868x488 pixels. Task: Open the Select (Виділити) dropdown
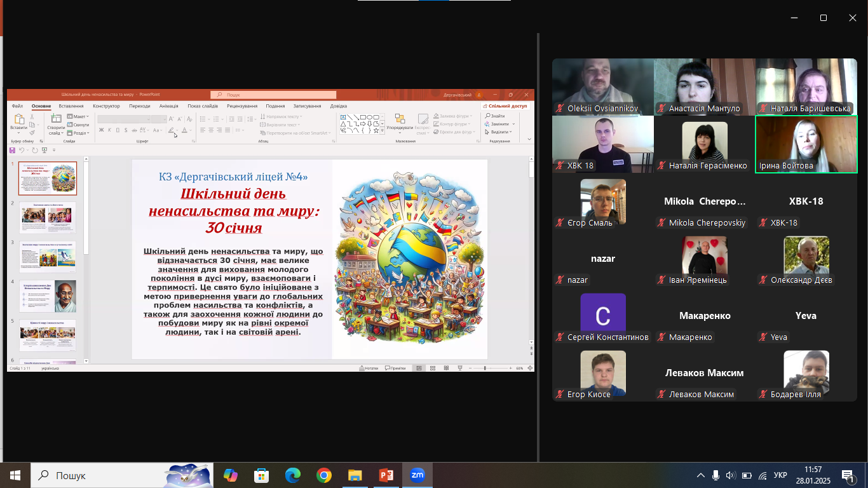pos(498,132)
